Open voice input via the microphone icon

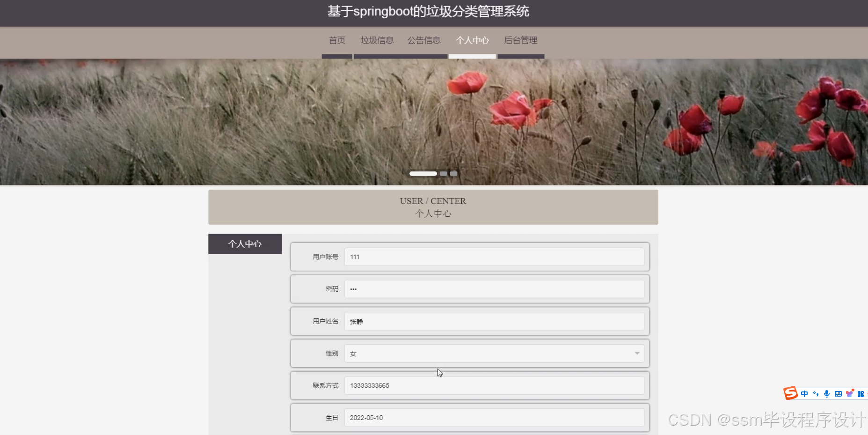click(x=827, y=394)
